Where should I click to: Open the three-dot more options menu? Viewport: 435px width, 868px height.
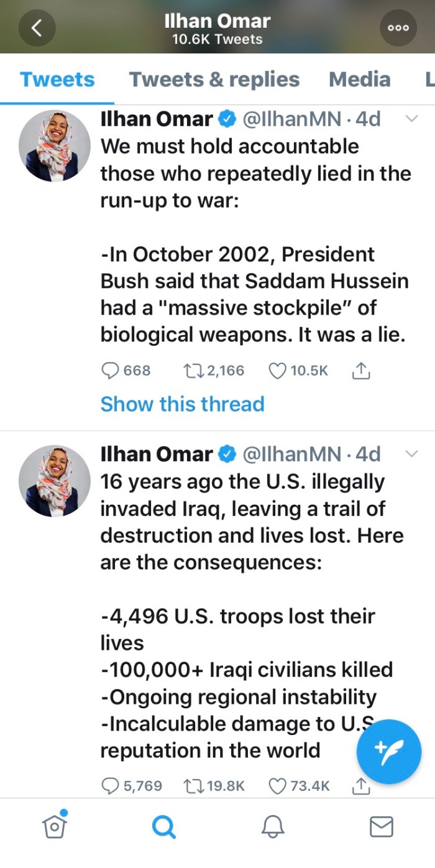click(398, 28)
